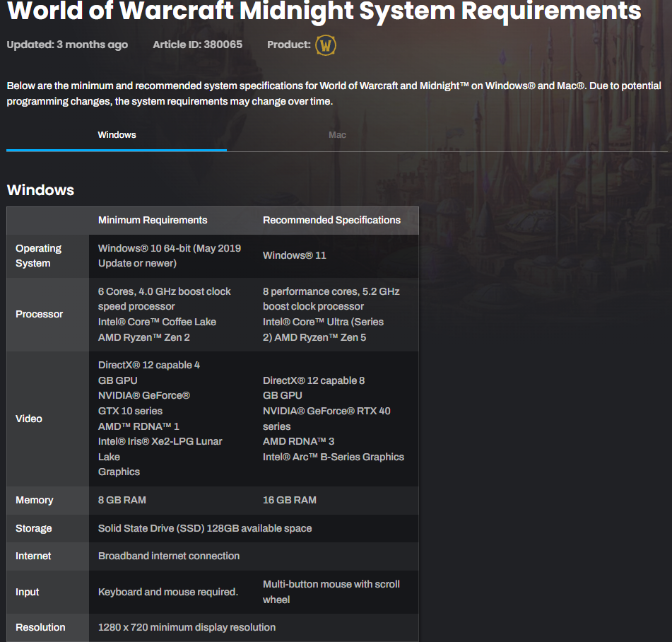
Task: Switch to the Mac tab
Action: click(337, 135)
